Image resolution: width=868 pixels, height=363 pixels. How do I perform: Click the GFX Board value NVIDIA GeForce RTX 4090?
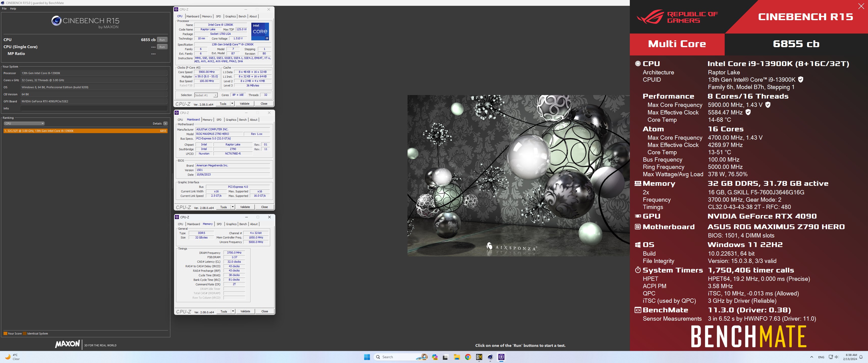click(94, 101)
